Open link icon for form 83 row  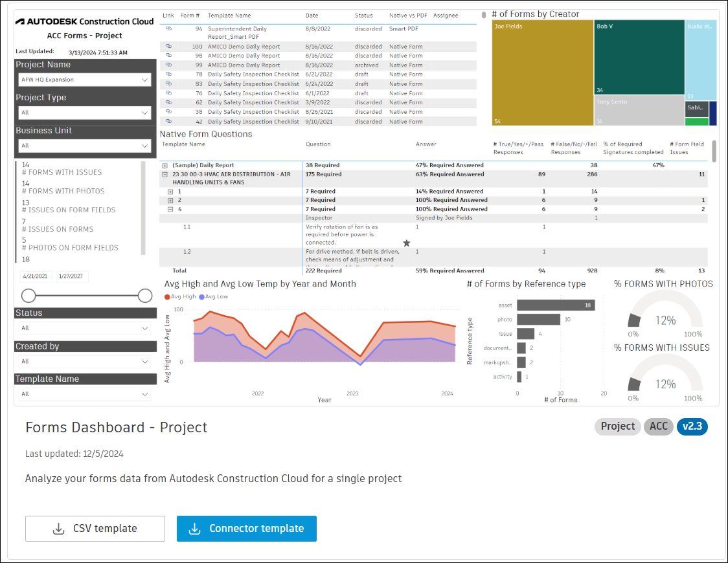tap(168, 83)
